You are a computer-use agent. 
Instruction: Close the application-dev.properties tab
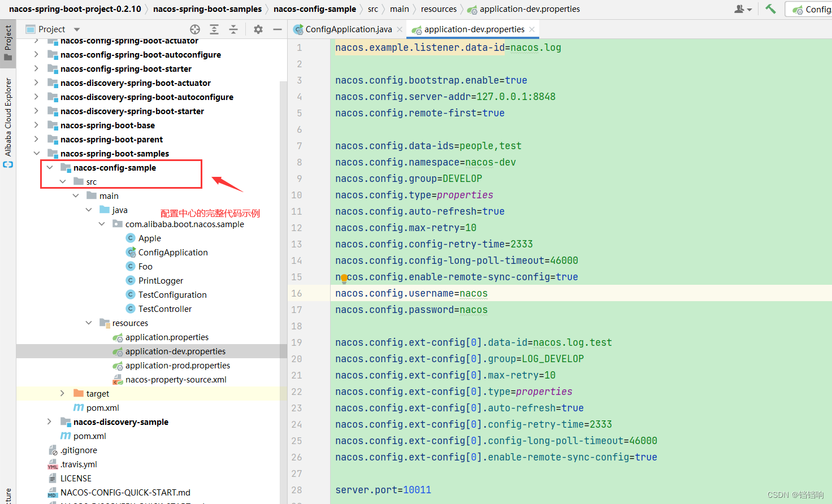[x=531, y=29]
